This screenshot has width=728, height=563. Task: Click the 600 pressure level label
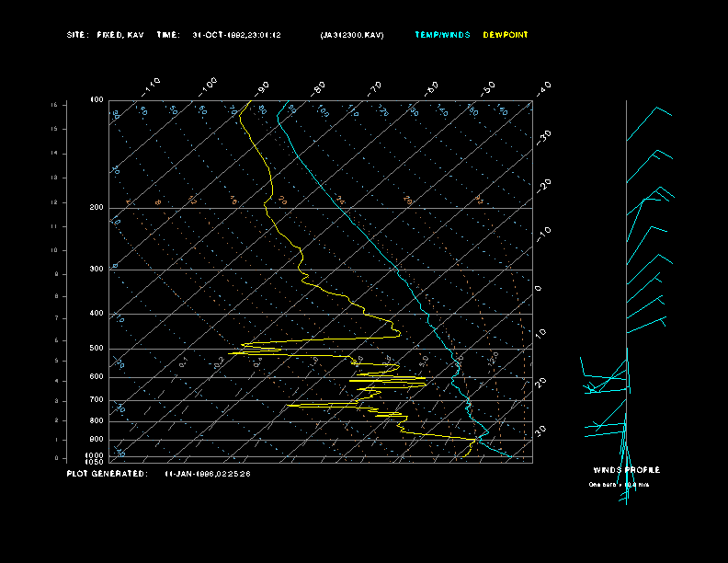coord(97,377)
